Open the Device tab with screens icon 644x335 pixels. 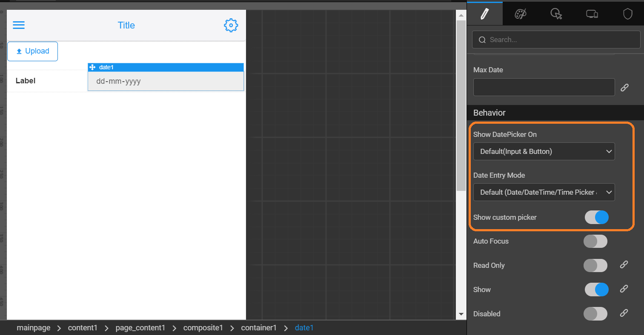pyautogui.click(x=592, y=14)
